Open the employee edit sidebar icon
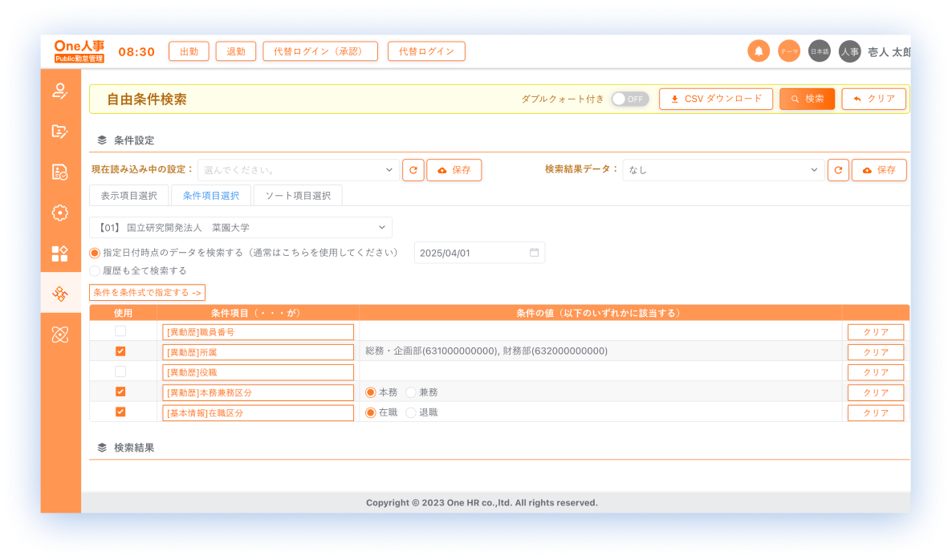Screen dimensions: 952x560 click(59, 91)
